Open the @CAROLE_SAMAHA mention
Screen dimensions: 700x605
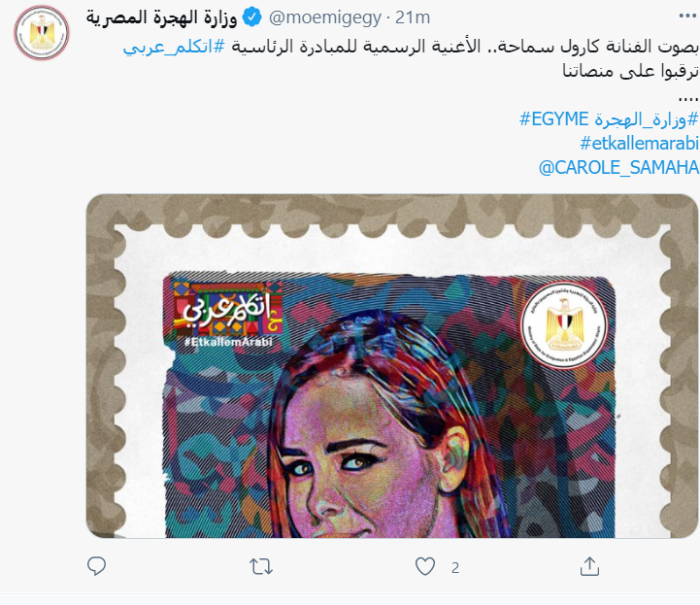tap(618, 167)
